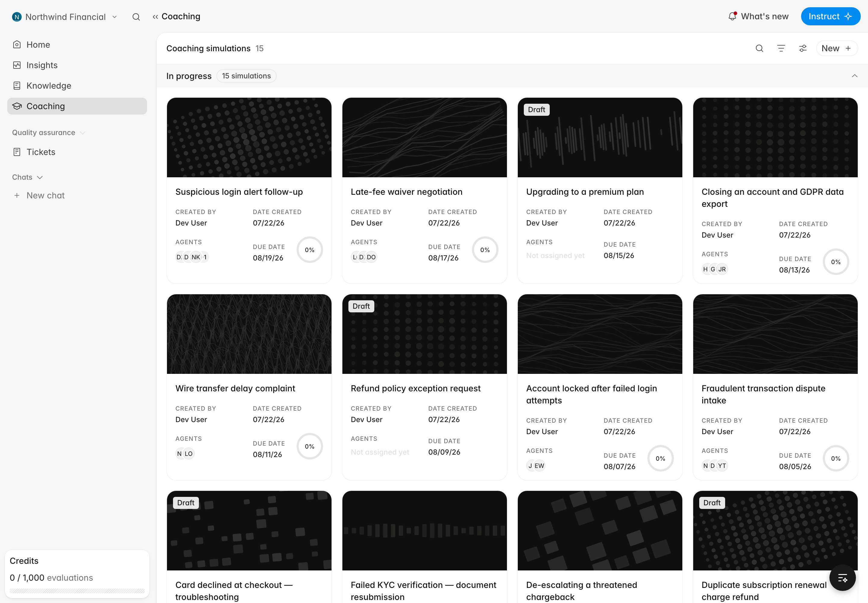Click YT agent avatar on Fraudulent transaction card
868x603 pixels.
(x=722, y=466)
